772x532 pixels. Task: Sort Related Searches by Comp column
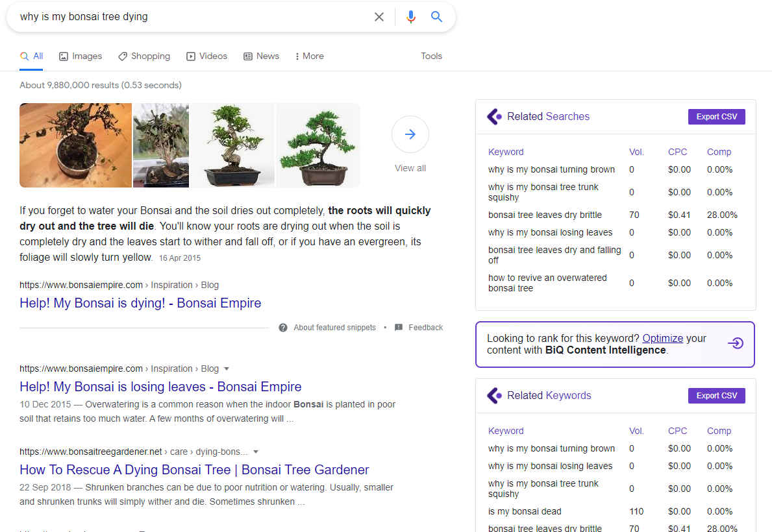click(719, 152)
